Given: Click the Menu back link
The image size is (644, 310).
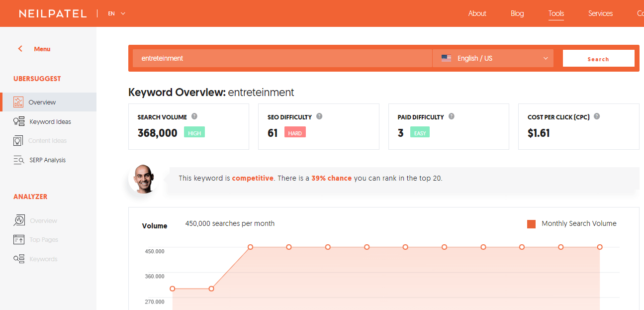Looking at the screenshot, I should tap(42, 49).
